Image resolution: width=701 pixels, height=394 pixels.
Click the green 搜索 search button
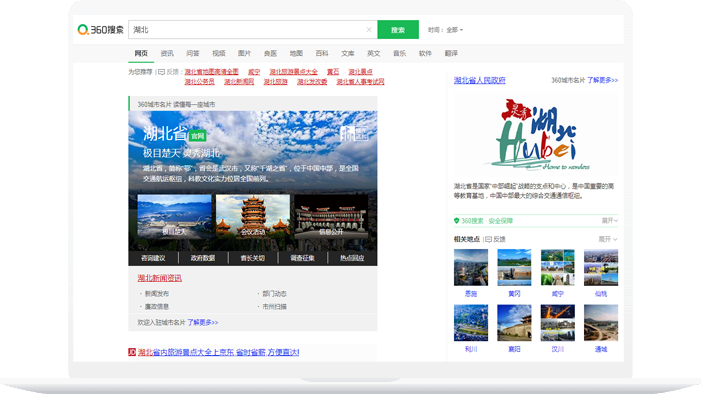tap(398, 30)
